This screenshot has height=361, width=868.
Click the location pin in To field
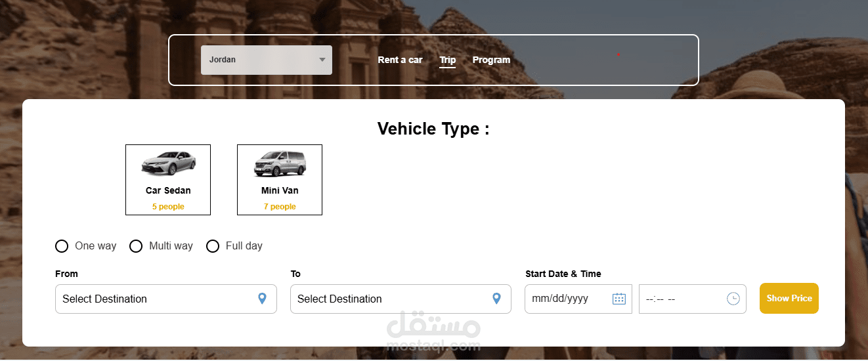[496, 299]
